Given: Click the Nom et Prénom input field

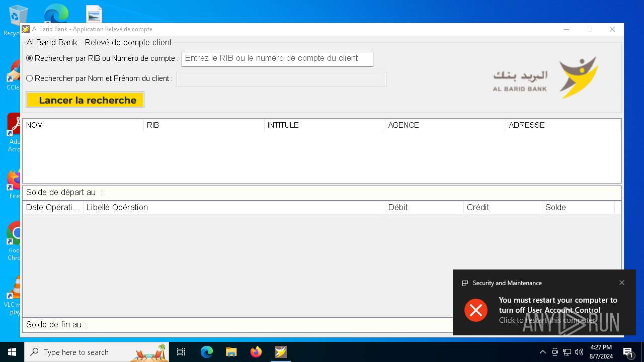Looking at the screenshot, I should (x=281, y=79).
